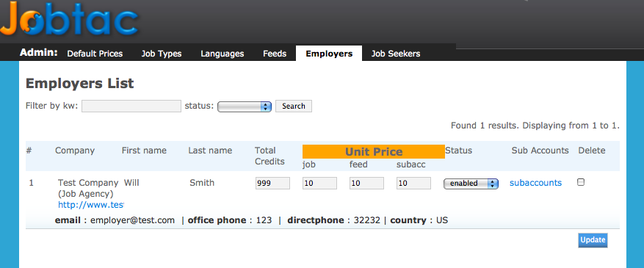Click the subacc unit price field
This screenshot has width=644, height=268.
(413, 183)
